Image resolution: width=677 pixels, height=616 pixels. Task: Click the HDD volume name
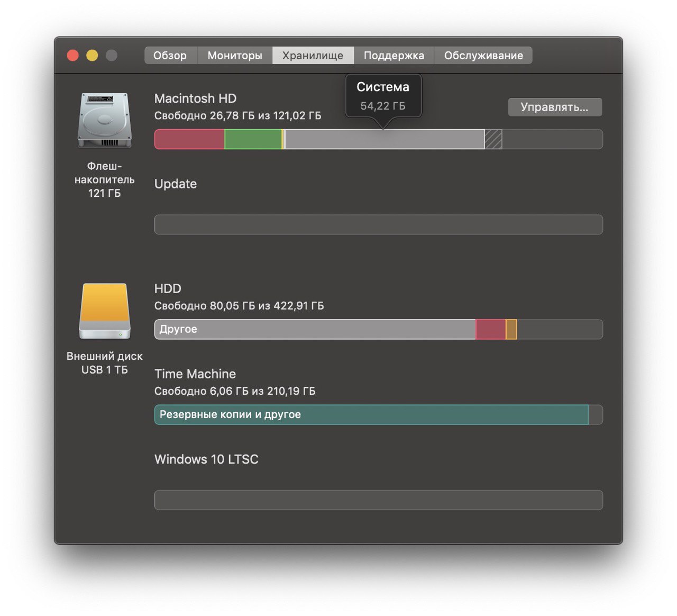pos(168,288)
